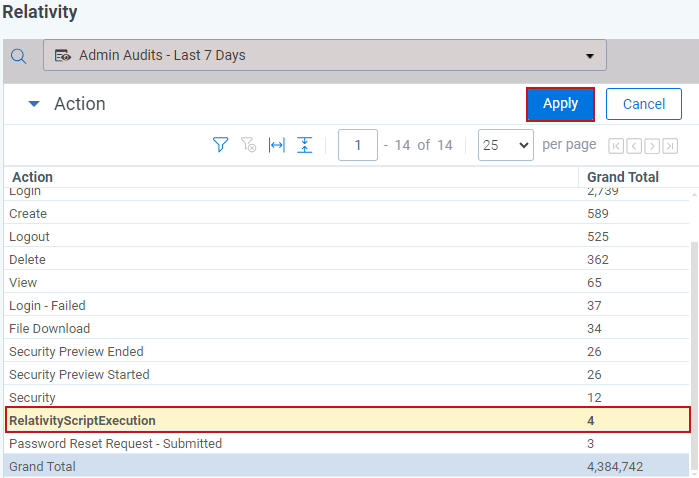Viewport: 699px width, 478px height.
Task: Click the search magnifier icon
Action: point(18,56)
